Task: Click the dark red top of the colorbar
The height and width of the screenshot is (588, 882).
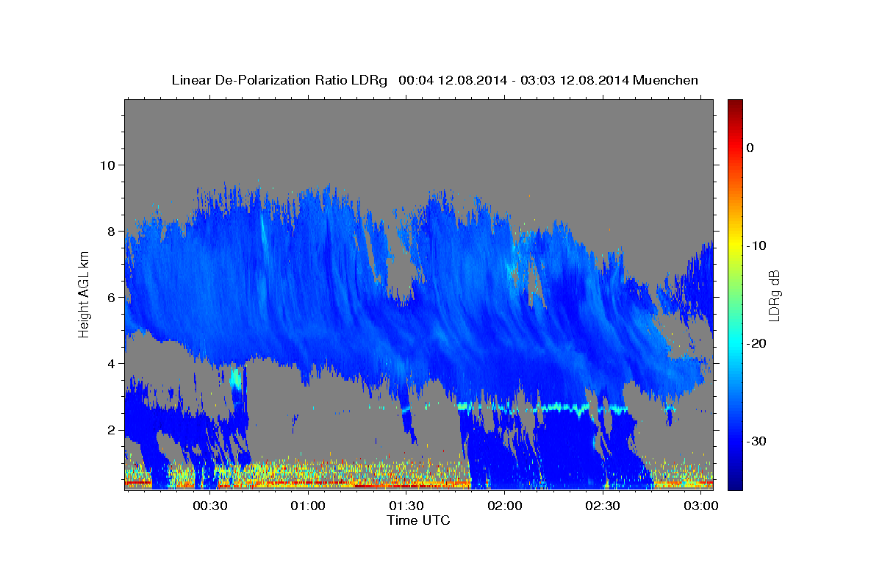Action: [735, 104]
